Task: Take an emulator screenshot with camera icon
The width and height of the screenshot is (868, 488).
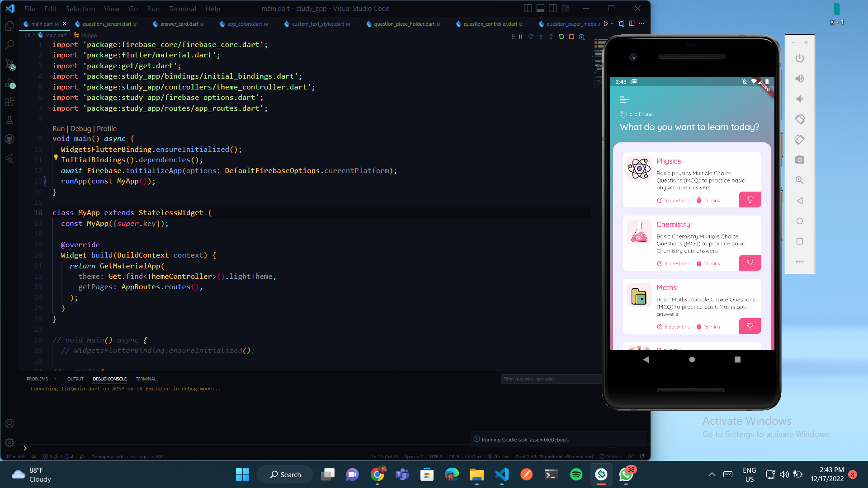Action: [x=800, y=160]
